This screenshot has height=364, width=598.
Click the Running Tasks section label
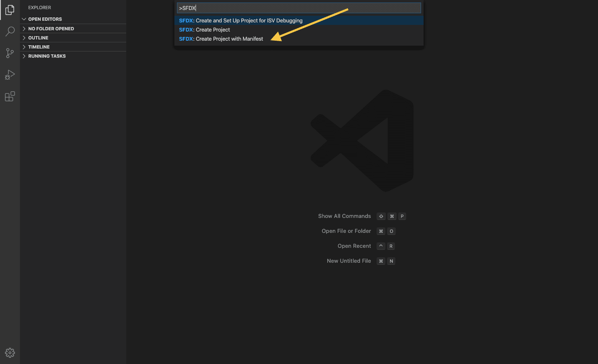pos(47,56)
